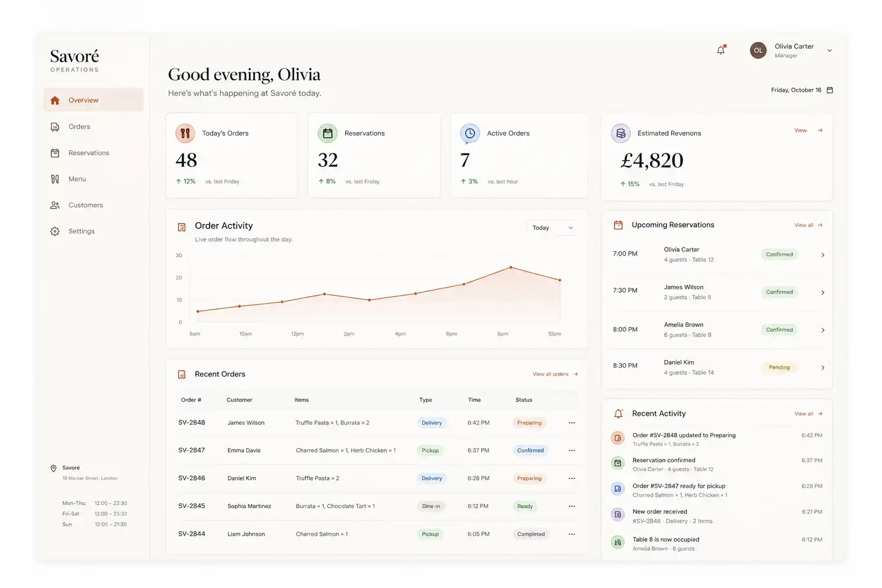Click the calendar icon beside Friday, October 16

coord(830,90)
